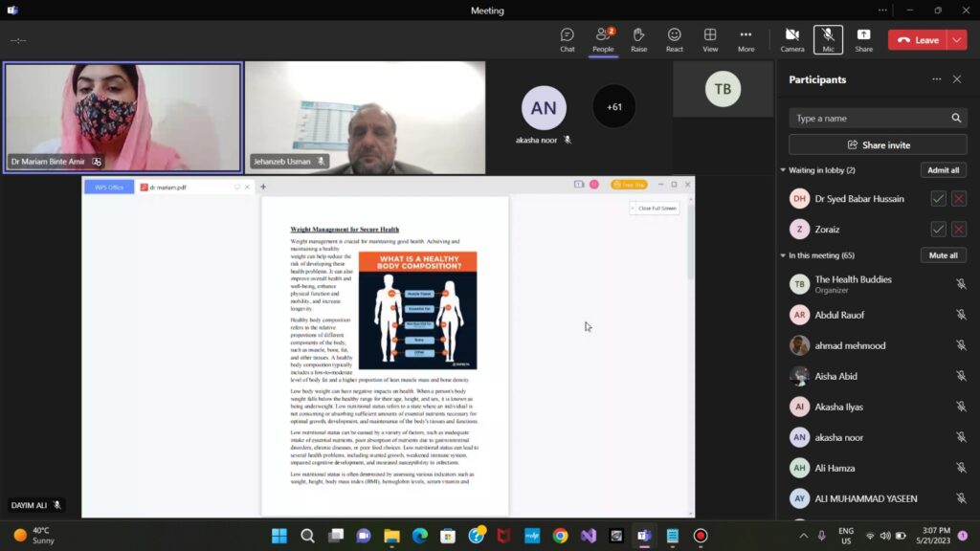This screenshot has height=551, width=980.
Task: Click the screen recorder taskbar icon
Action: [x=701, y=536]
